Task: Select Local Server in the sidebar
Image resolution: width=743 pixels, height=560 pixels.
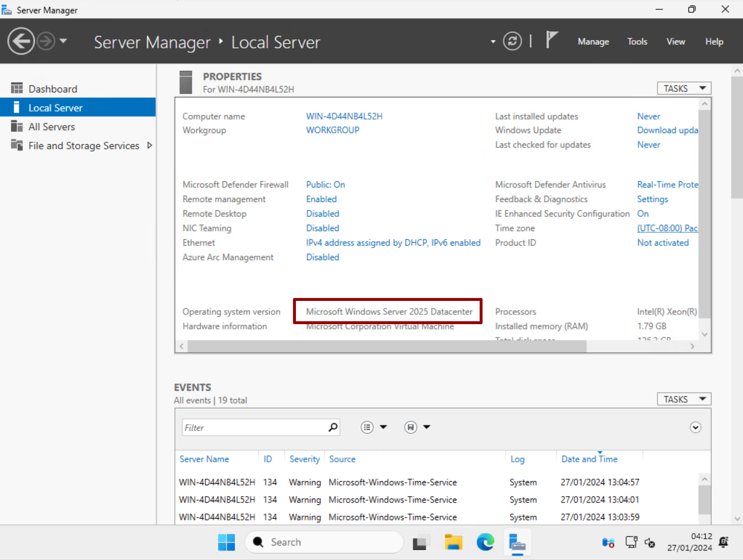Action: (x=78, y=107)
